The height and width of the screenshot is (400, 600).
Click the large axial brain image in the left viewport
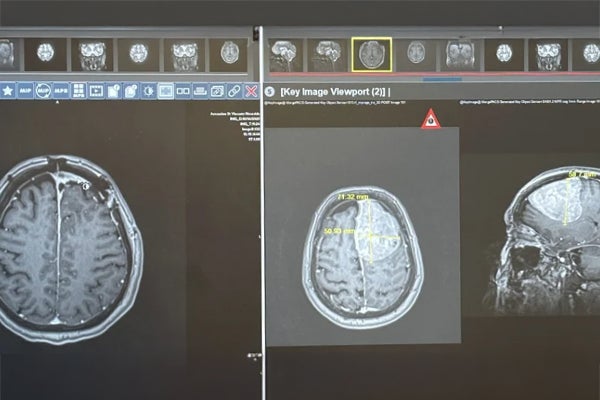(x=71, y=249)
